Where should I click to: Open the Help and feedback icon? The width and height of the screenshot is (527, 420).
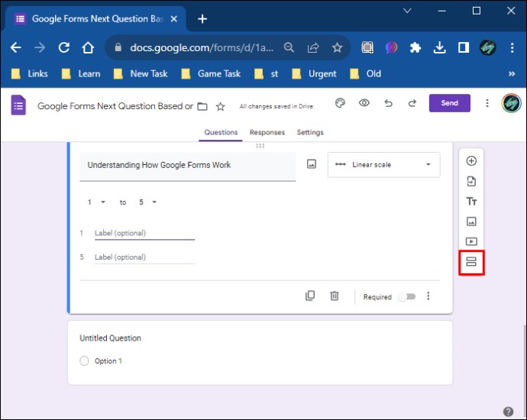pos(508,412)
